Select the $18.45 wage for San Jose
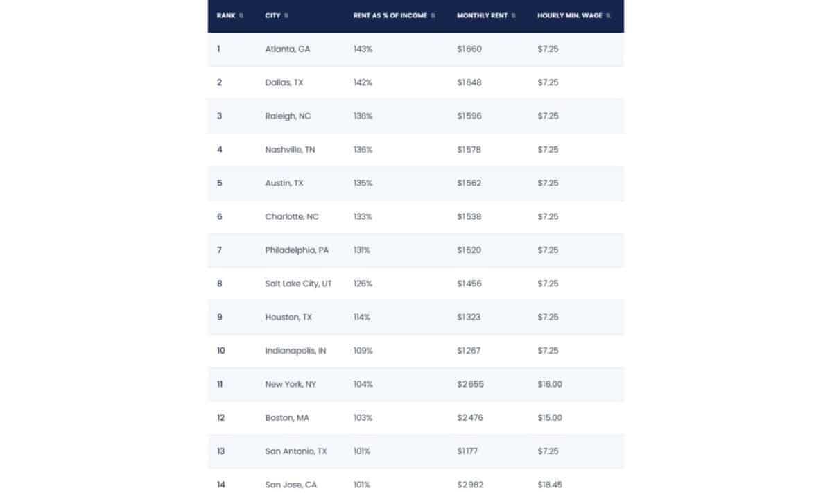 (550, 485)
